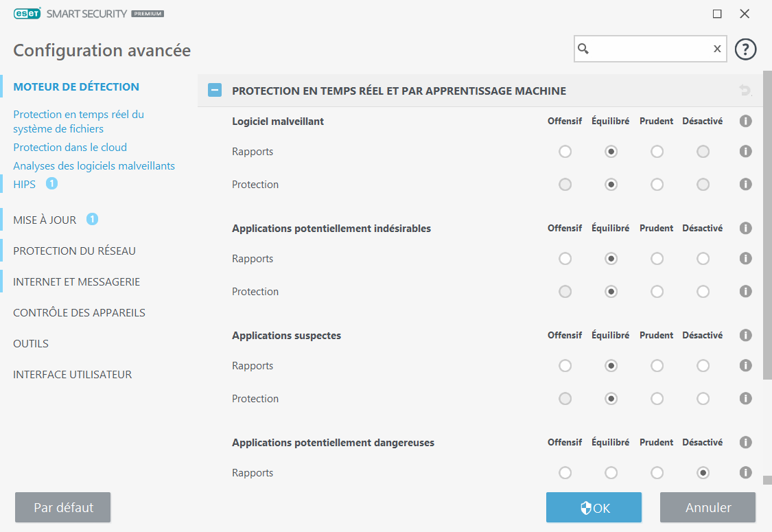Set Logiciel malveillant Rapports to Prudent
The height and width of the screenshot is (532, 772).
pos(657,151)
